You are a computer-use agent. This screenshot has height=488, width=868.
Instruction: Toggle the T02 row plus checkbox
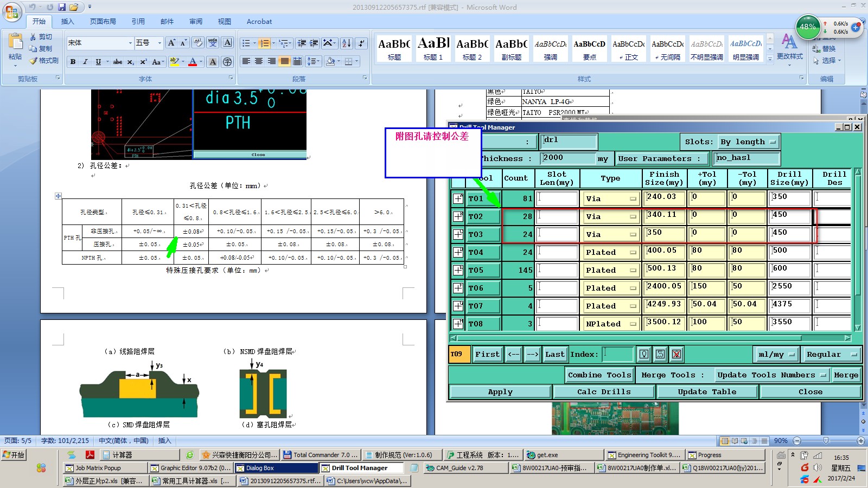(x=458, y=216)
